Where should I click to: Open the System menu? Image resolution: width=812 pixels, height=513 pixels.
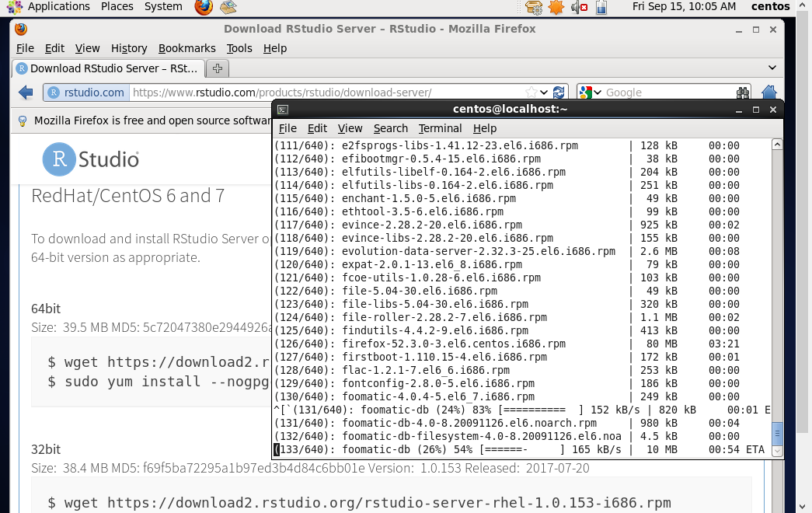(x=163, y=6)
